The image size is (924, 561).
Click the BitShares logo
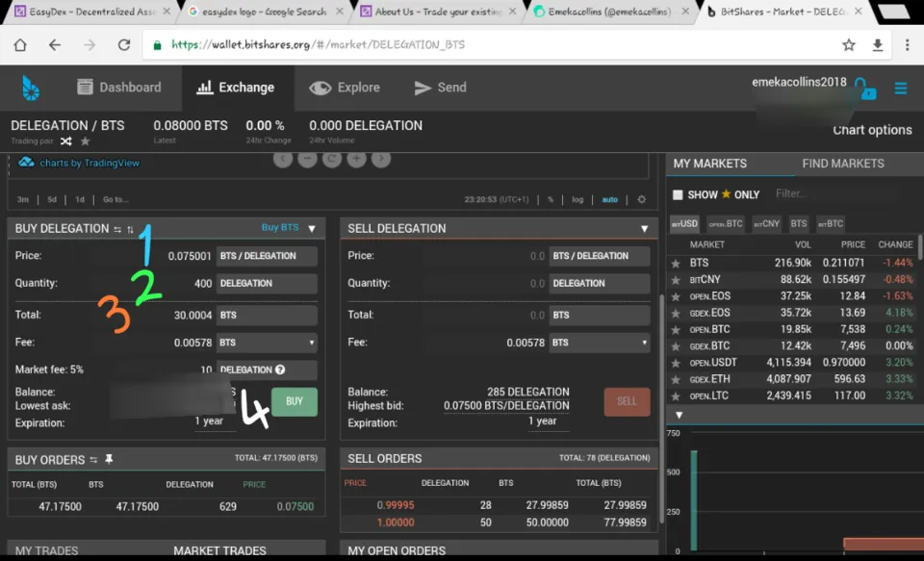(x=31, y=89)
